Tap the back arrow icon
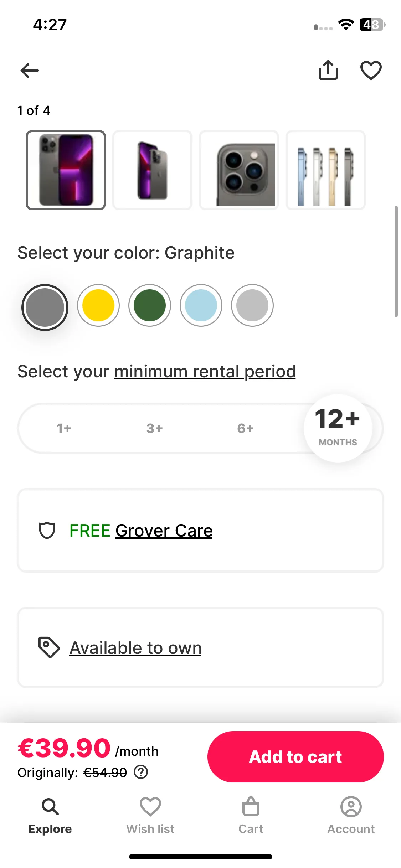Image resolution: width=401 pixels, height=868 pixels. [30, 70]
